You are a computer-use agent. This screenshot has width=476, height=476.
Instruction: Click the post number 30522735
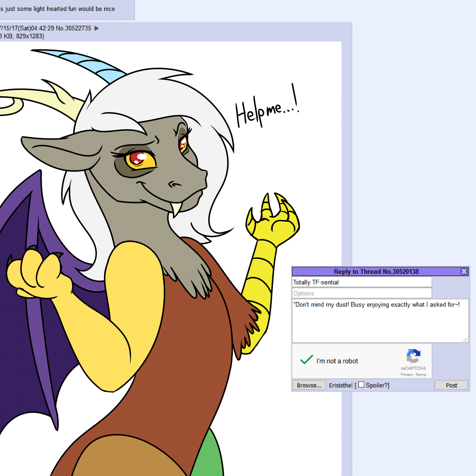pos(78,28)
